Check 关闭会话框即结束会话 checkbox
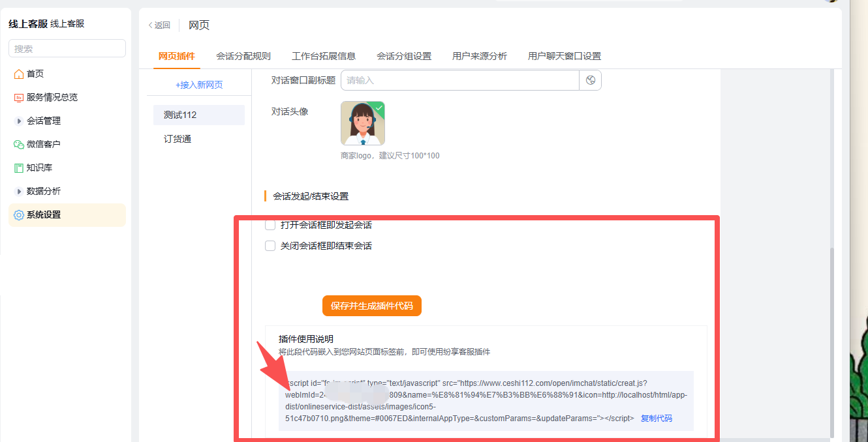 pyautogui.click(x=270, y=246)
